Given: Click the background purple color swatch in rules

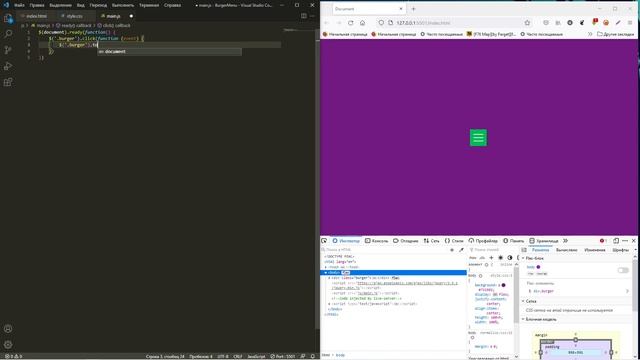Looking at the screenshot, I should pos(503,285).
